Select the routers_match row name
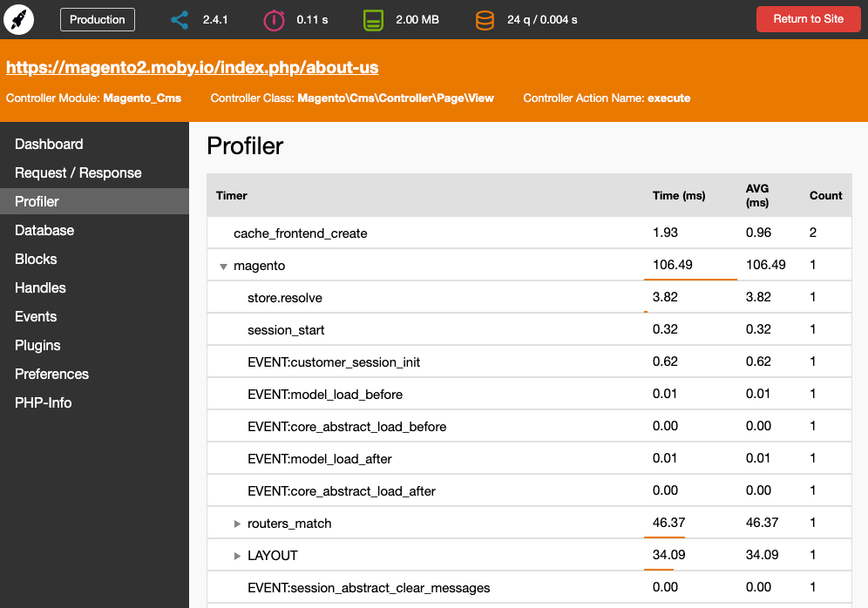The height and width of the screenshot is (608, 868). click(x=289, y=524)
